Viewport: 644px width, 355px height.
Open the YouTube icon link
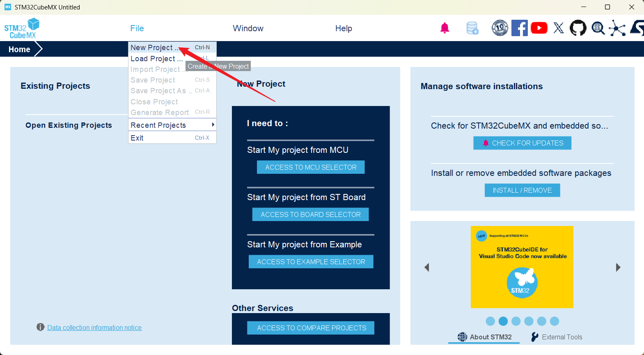(539, 28)
